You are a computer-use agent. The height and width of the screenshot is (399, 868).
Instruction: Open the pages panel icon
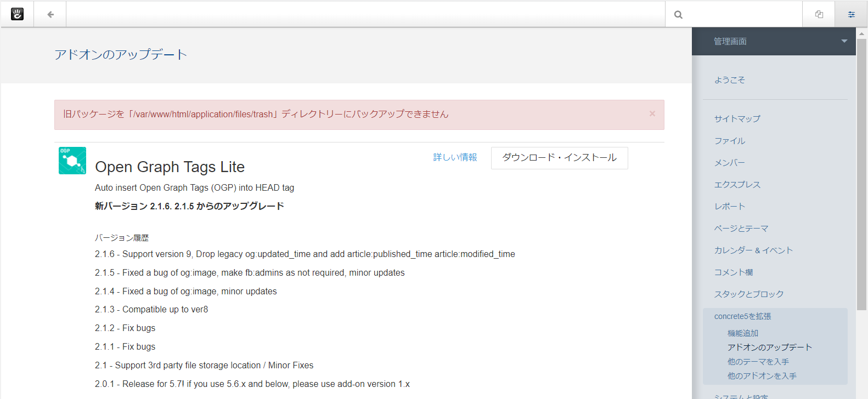coord(819,14)
